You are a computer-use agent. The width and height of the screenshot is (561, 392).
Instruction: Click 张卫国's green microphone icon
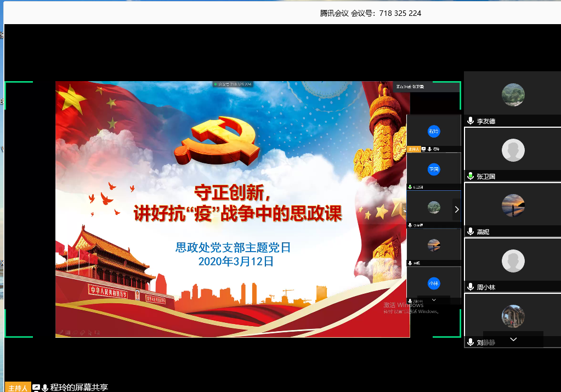(x=470, y=177)
